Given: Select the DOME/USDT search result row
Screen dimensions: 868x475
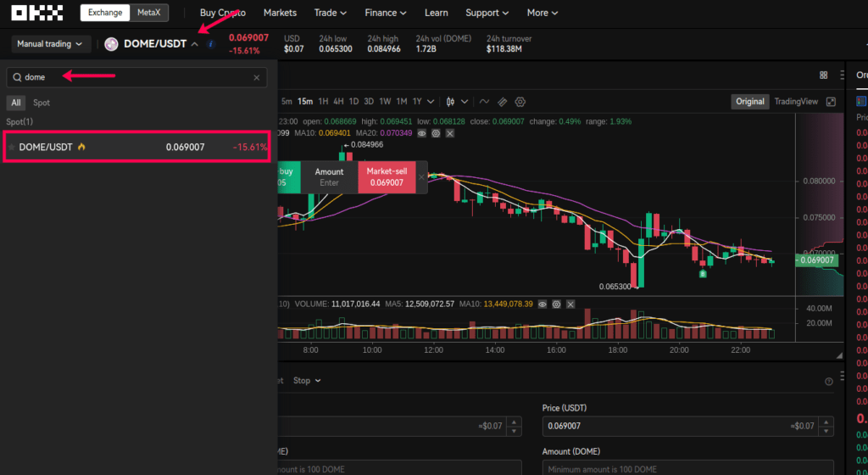Looking at the screenshot, I should 136,148.
